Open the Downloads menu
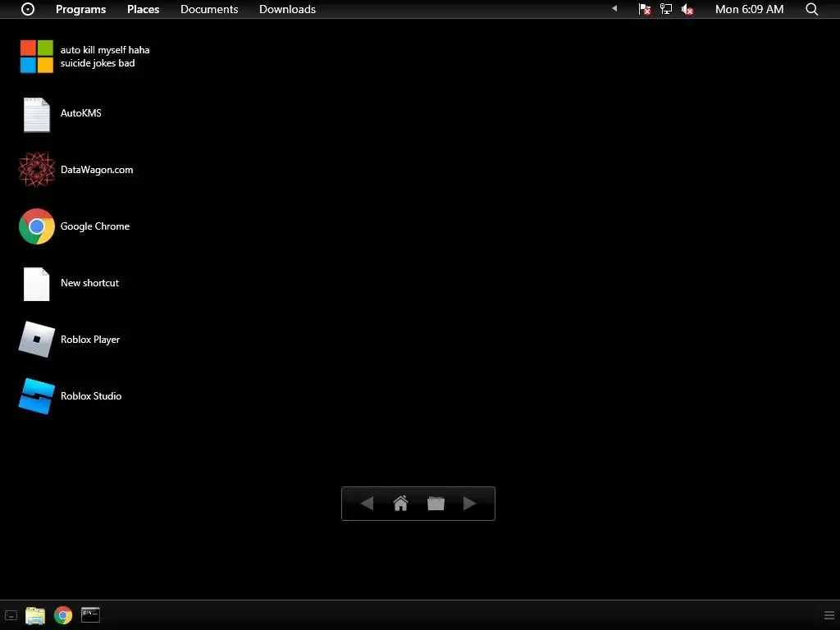 click(x=287, y=9)
